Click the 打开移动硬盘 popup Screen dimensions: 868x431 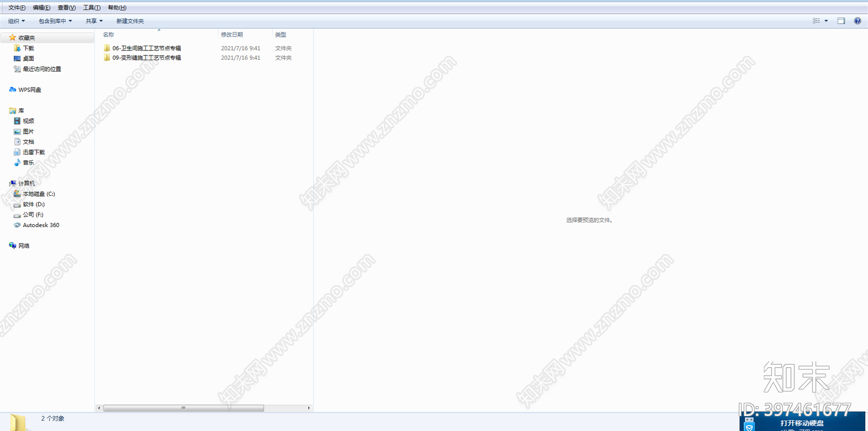[x=802, y=422]
